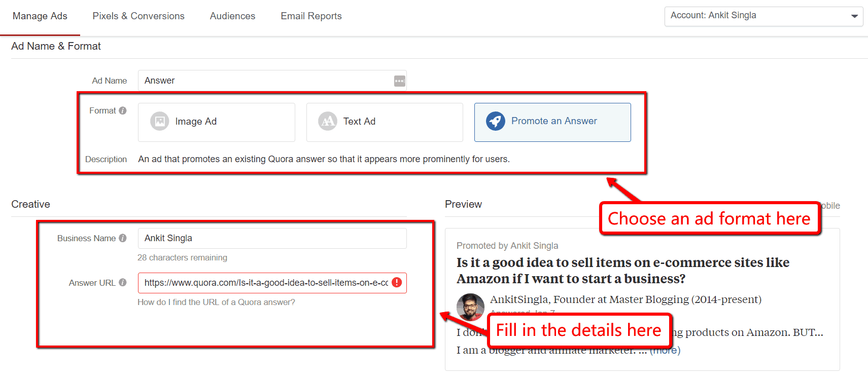Image resolution: width=868 pixels, height=379 pixels.
Task: Click the 'Ad Name & Format' section heading
Action: tap(56, 46)
